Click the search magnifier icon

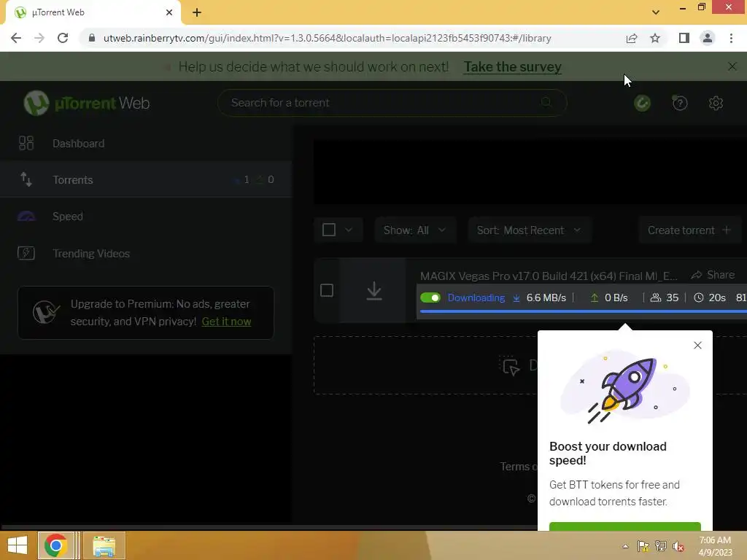546,102
